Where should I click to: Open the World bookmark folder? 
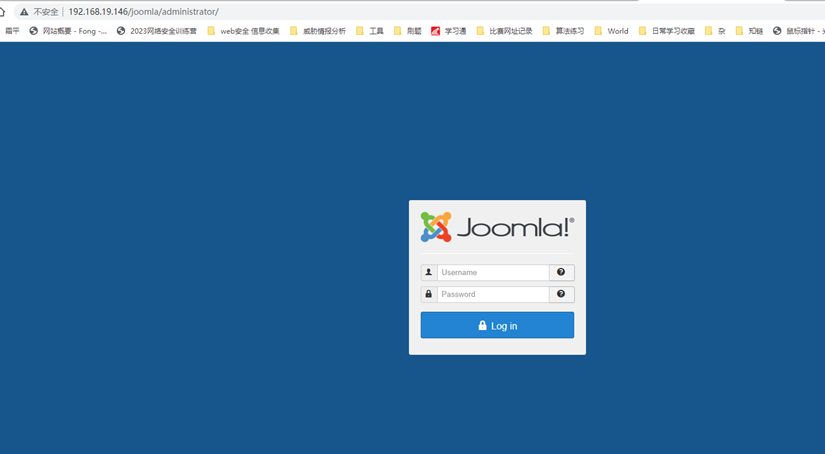(x=611, y=31)
